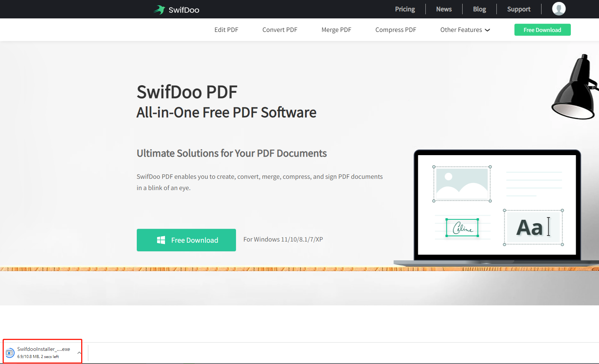The image size is (599, 364).
Task: Click 'Ultimate Solutions for Your PDF Documents'
Action: click(x=231, y=153)
